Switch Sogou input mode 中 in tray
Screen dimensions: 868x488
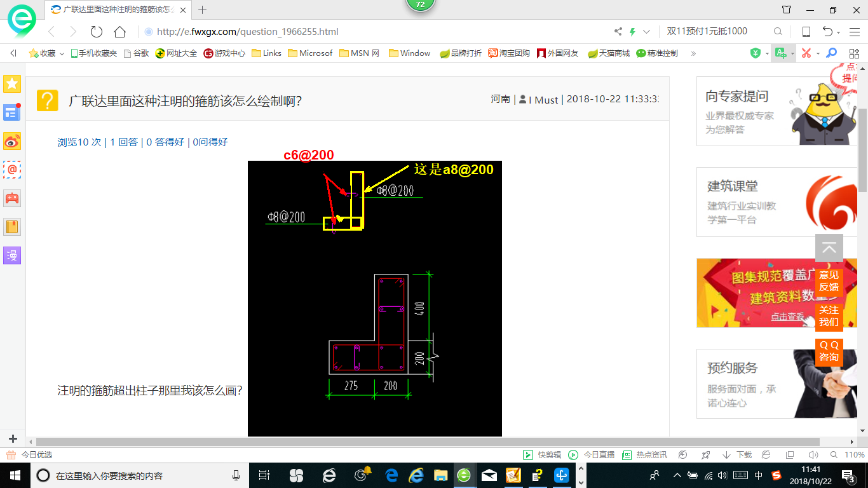coord(759,475)
